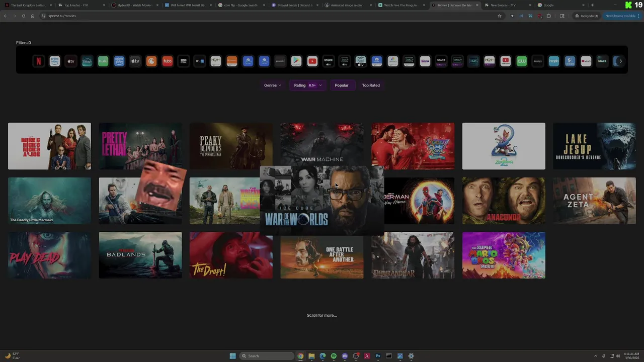
Task: Choose the Google Play provider icon
Action: click(x=296, y=61)
